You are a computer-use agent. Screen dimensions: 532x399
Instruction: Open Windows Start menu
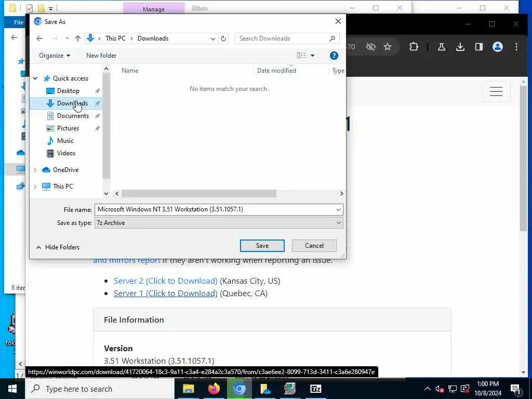[x=12, y=389]
